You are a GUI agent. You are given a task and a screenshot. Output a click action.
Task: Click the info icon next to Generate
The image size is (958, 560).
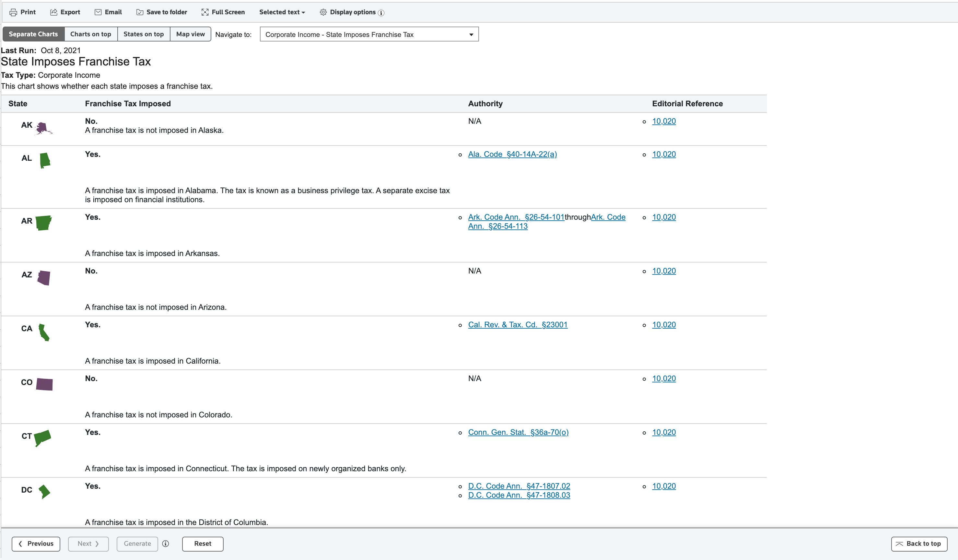[x=165, y=544]
